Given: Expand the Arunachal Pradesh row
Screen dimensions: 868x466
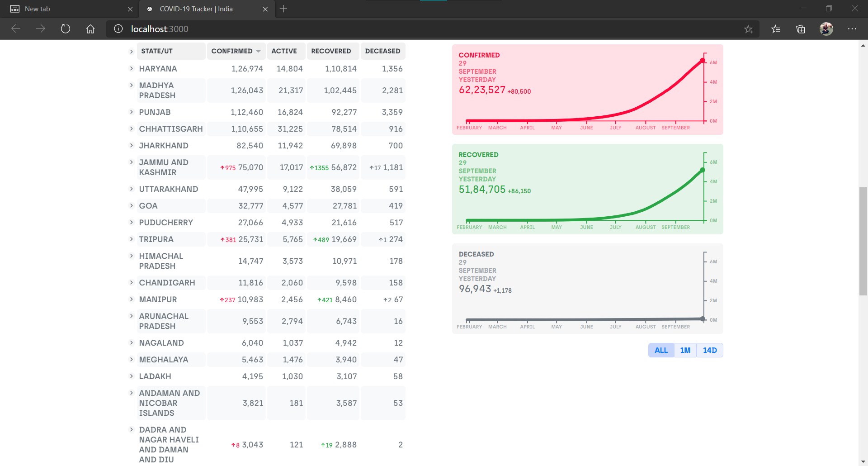Looking at the screenshot, I should [x=132, y=316].
